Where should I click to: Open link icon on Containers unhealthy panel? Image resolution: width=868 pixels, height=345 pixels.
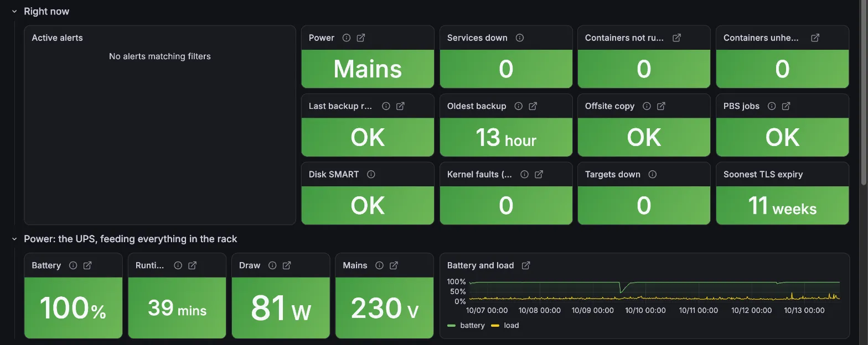[x=815, y=38]
